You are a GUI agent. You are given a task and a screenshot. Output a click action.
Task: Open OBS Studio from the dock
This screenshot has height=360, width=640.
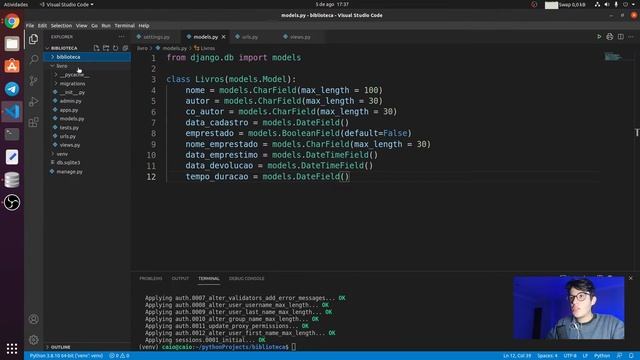[x=12, y=202]
